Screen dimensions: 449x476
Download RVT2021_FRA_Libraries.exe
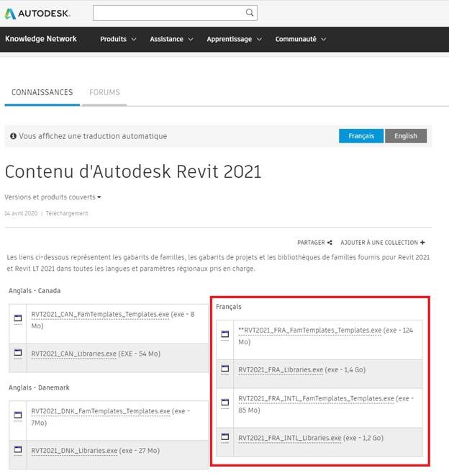coord(281,369)
